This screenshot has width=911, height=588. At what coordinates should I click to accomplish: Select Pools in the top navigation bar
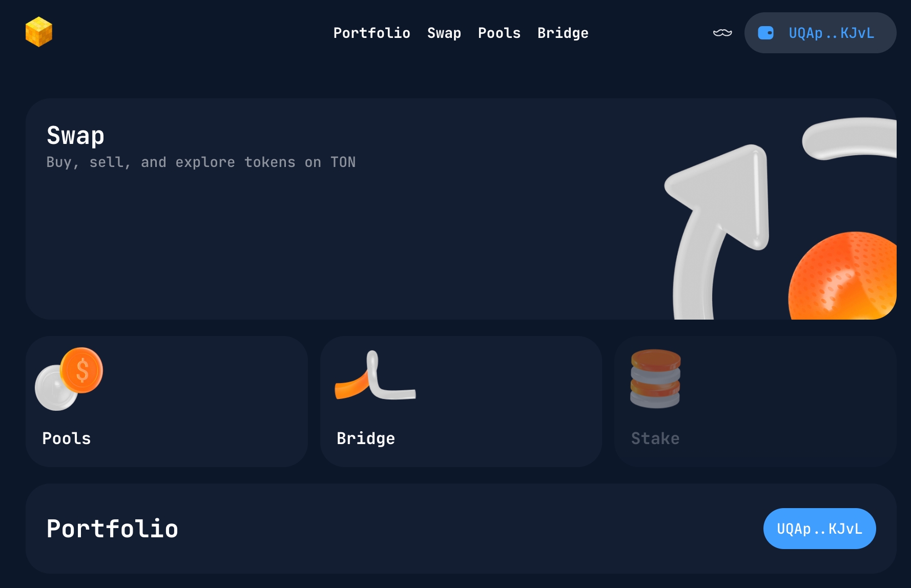click(x=499, y=33)
